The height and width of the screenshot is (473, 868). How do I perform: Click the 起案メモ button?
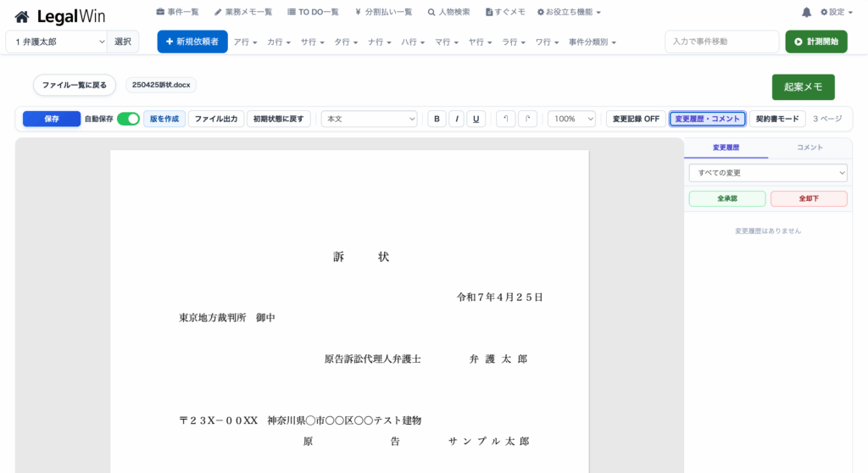click(x=803, y=86)
